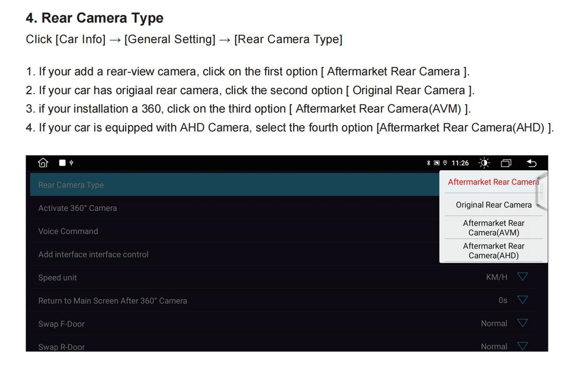Select Aftermarket Rear Camera option
The image size is (588, 368).
point(493,182)
